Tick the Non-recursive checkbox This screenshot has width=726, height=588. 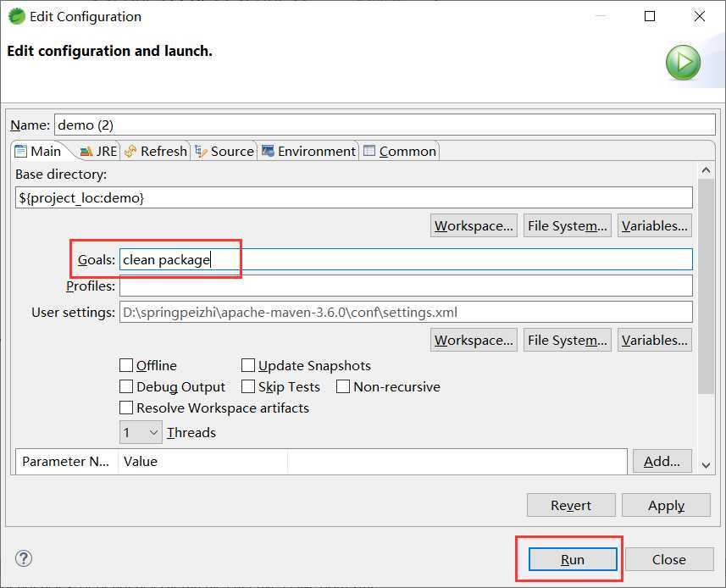pyautogui.click(x=342, y=386)
